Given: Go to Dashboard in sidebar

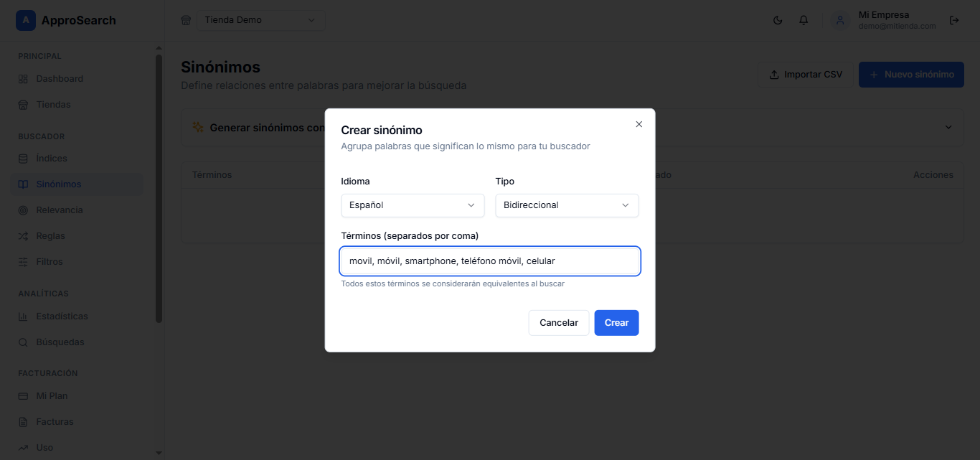Looking at the screenshot, I should [x=77, y=79].
